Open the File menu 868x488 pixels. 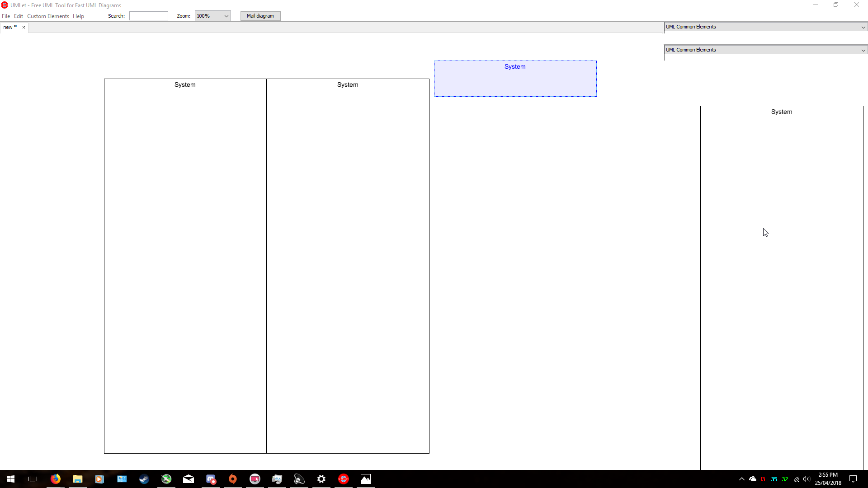click(6, 16)
